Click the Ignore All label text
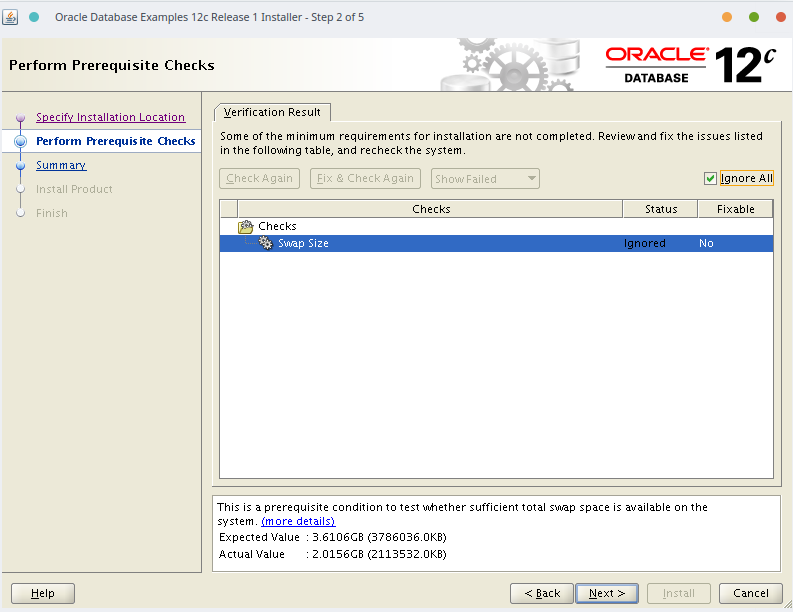The image size is (793, 612). pyautogui.click(x=746, y=178)
